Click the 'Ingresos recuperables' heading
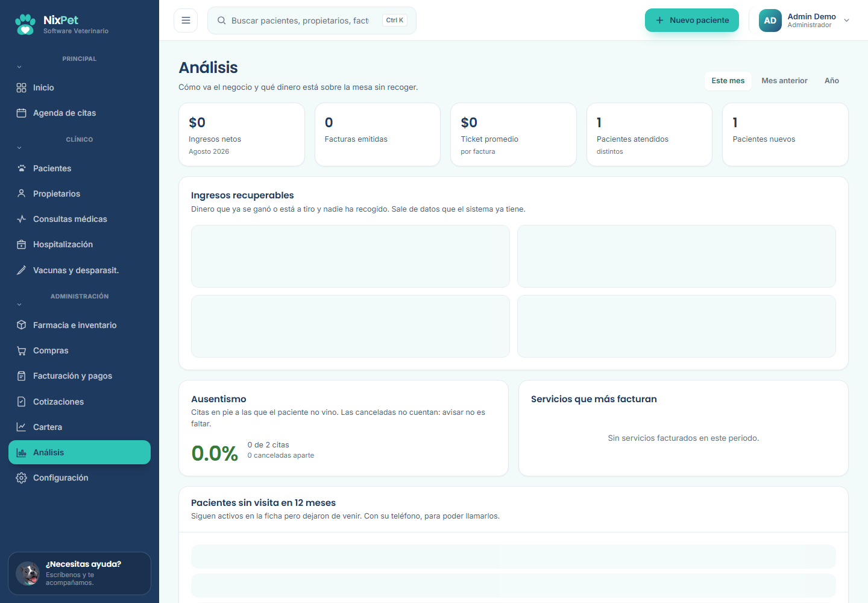The height and width of the screenshot is (603, 868). (242, 195)
